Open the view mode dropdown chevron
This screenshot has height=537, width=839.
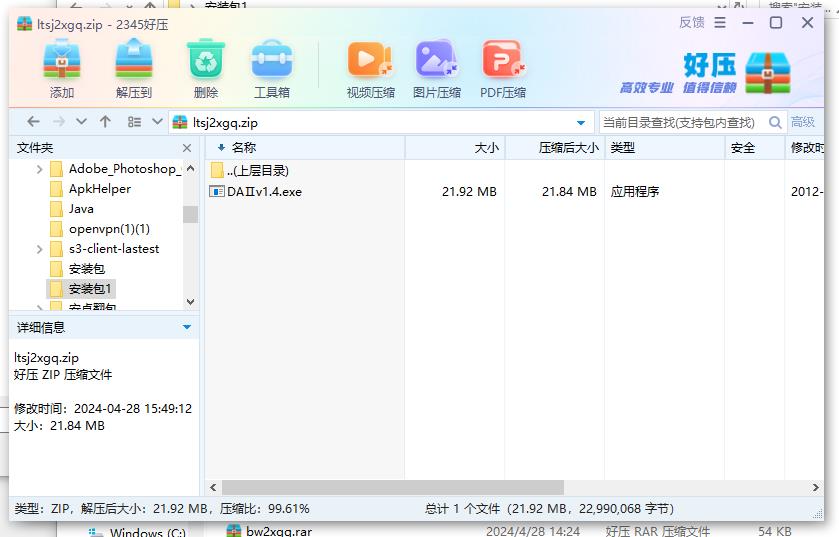[x=157, y=122]
